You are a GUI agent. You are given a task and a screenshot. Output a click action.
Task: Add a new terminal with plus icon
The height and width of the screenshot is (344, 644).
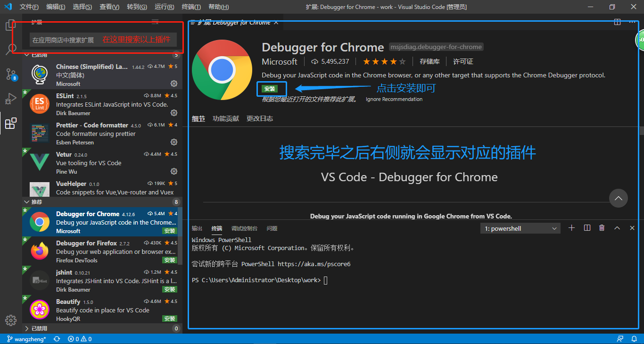571,228
